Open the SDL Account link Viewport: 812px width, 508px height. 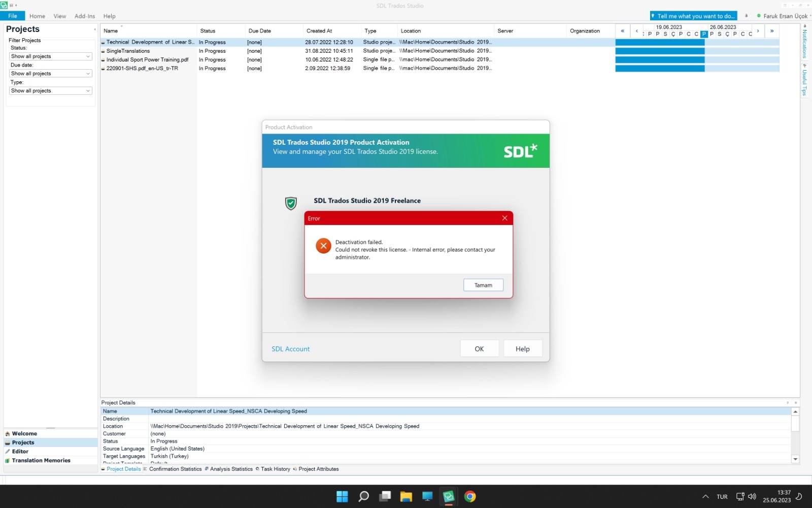click(x=290, y=349)
